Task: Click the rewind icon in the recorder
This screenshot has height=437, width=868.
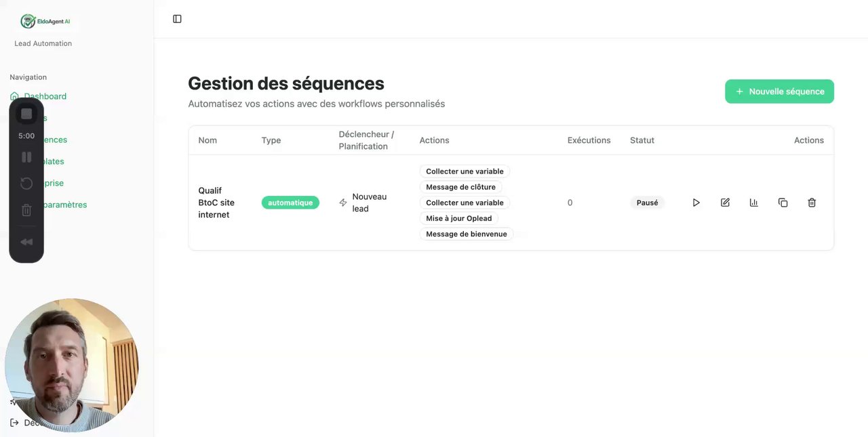Action: [x=26, y=242]
